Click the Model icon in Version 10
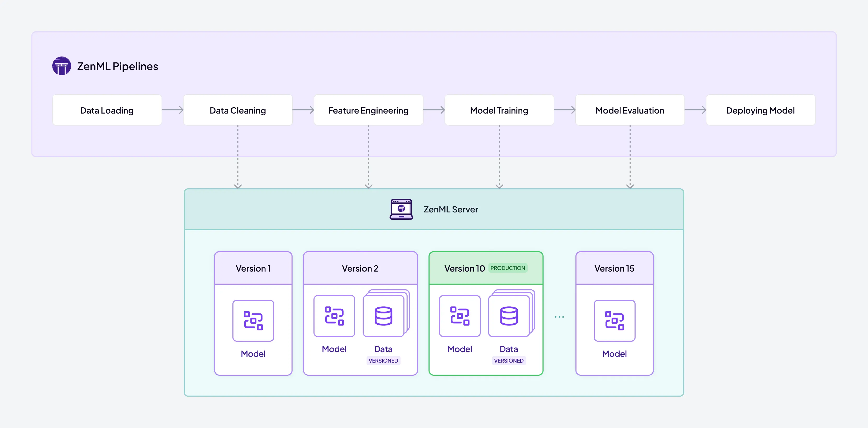Viewport: 868px width, 428px height. tap(459, 316)
